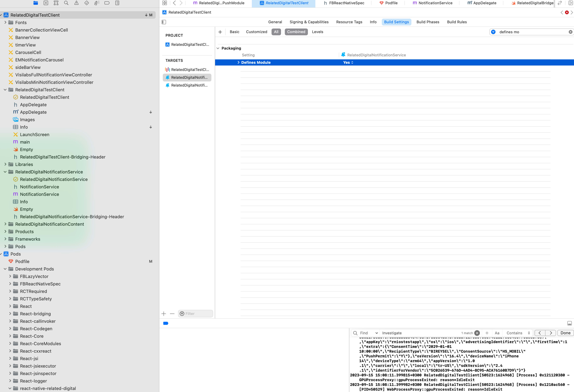Select the Build Phases tab

point(428,22)
